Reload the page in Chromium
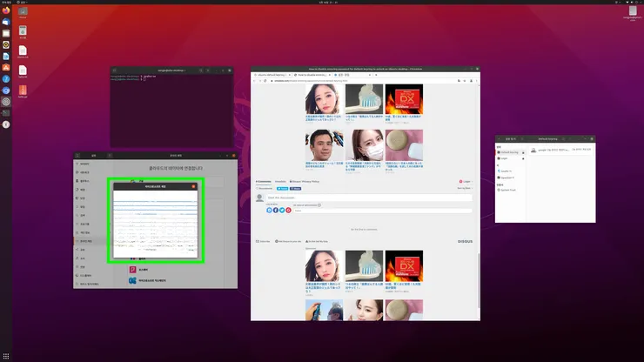 coord(265,81)
